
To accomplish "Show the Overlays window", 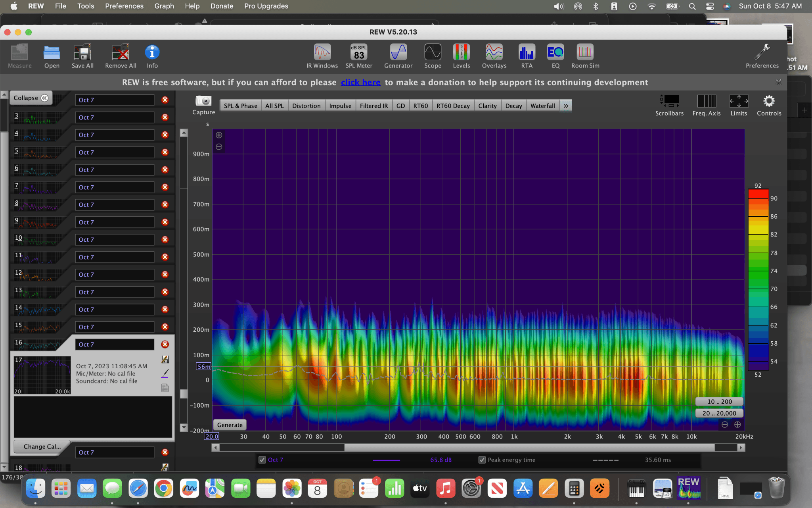I will coord(494,56).
